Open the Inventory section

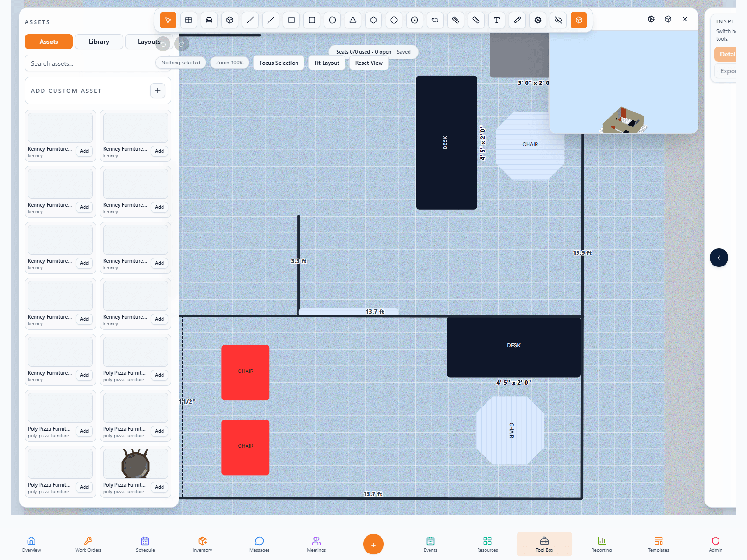pyautogui.click(x=202, y=544)
